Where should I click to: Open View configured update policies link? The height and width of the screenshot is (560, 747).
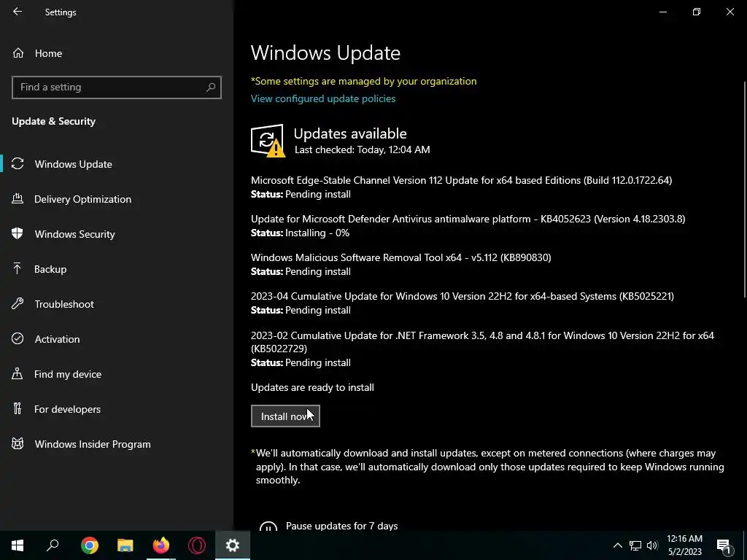click(x=323, y=98)
